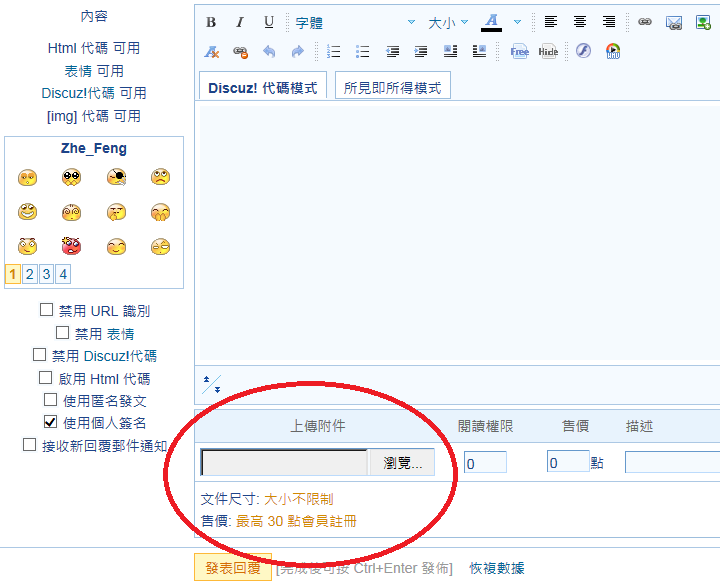The image size is (720, 584).
Task: Open the 大小 size dropdown
Action: pos(448,22)
